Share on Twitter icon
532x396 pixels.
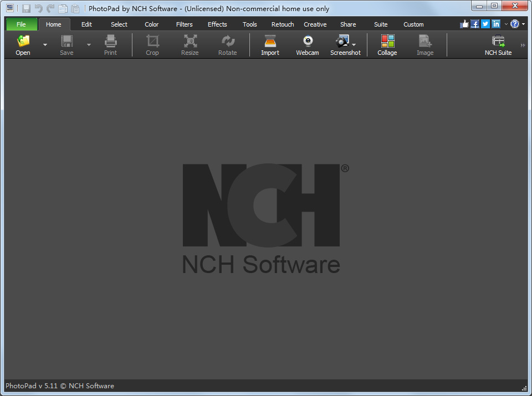tap(485, 24)
